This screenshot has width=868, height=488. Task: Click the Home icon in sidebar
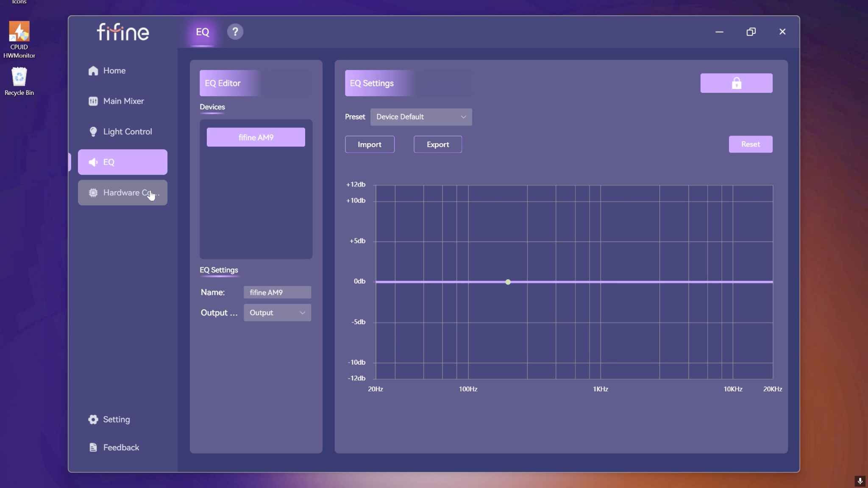click(x=93, y=71)
